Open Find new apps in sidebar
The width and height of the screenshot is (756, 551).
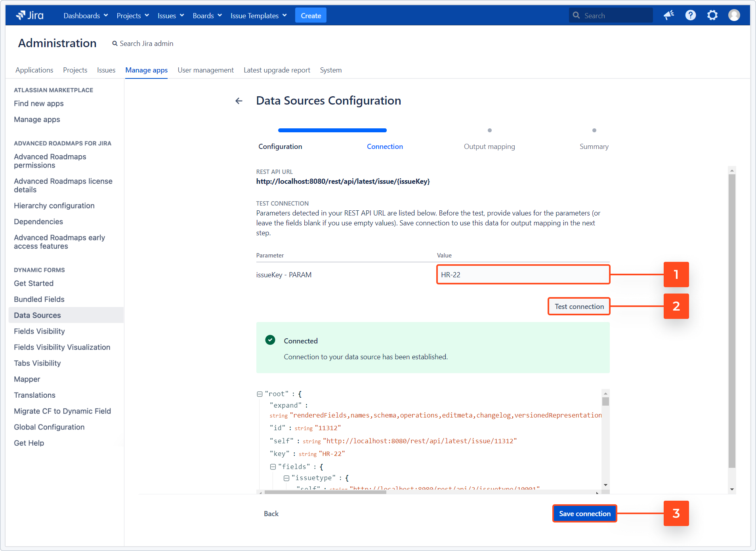39,103
